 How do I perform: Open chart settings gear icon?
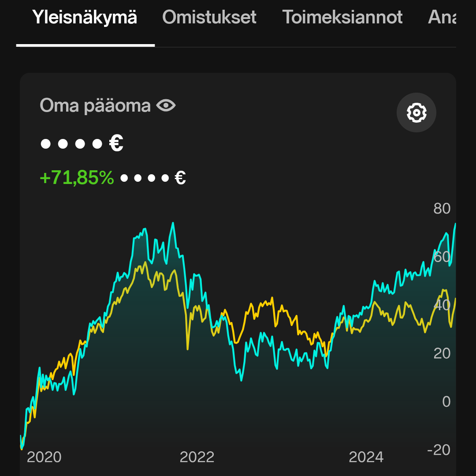416,112
